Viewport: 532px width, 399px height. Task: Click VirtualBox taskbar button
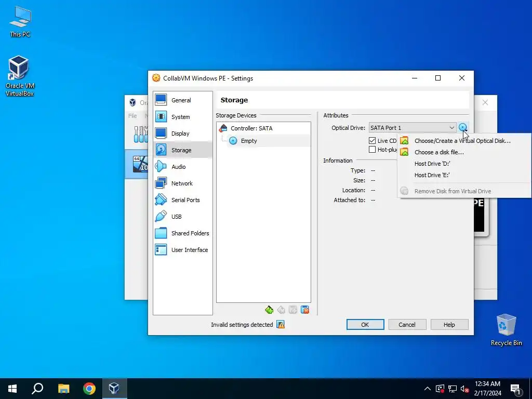[x=114, y=389]
